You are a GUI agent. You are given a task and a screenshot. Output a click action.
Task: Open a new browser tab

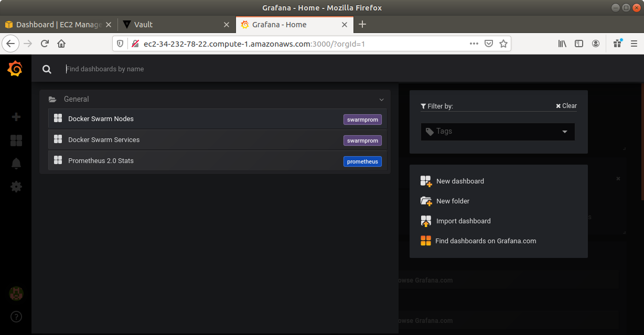[362, 25]
